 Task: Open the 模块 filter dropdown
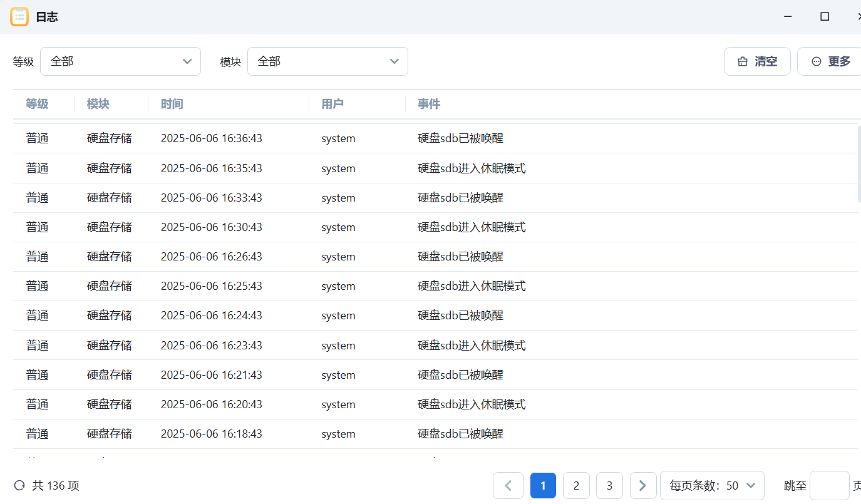327,61
